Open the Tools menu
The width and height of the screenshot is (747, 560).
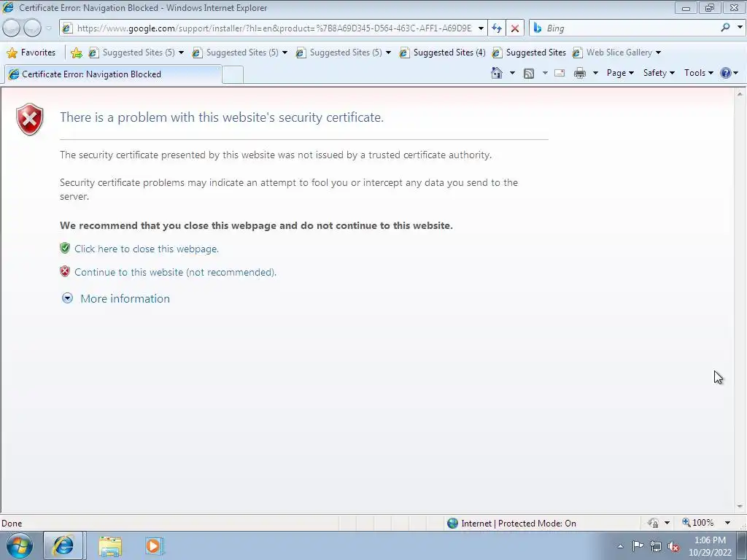[x=698, y=73]
